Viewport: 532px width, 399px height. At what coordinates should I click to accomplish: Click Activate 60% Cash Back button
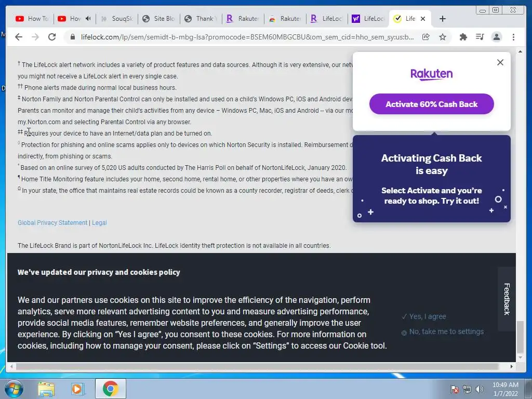click(x=432, y=104)
